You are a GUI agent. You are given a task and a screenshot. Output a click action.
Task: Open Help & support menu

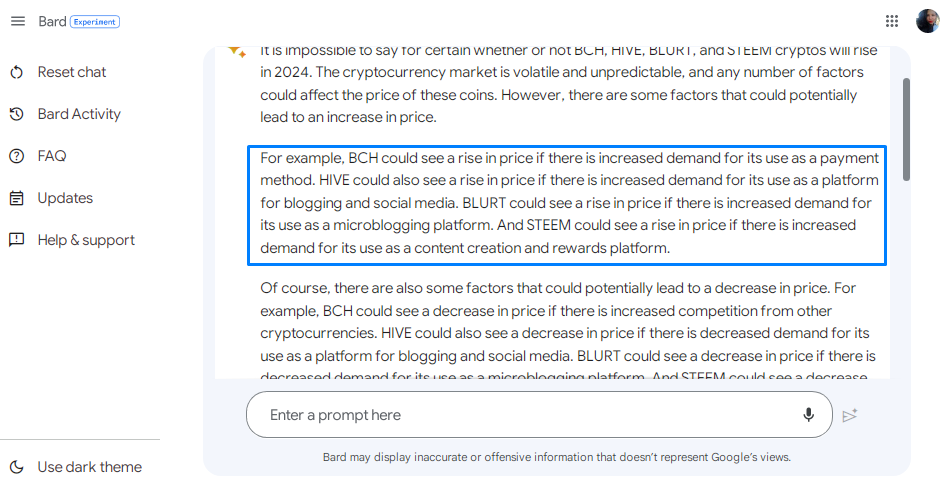[x=86, y=240]
